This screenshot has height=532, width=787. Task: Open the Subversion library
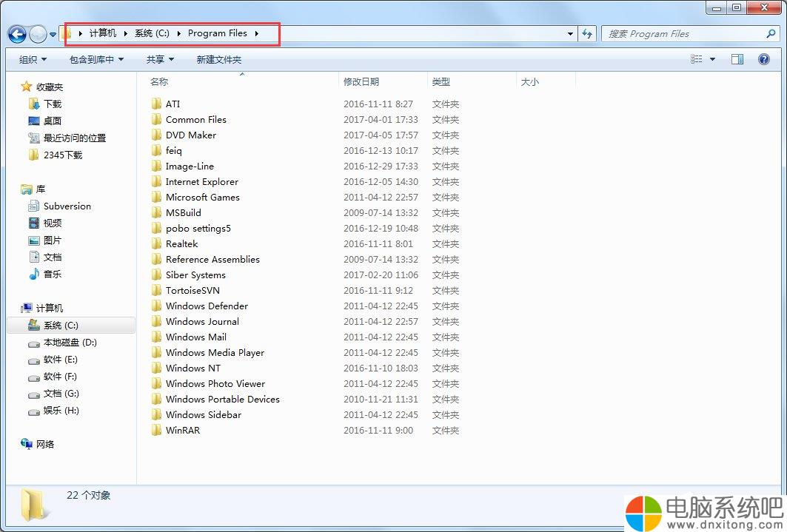[67, 206]
